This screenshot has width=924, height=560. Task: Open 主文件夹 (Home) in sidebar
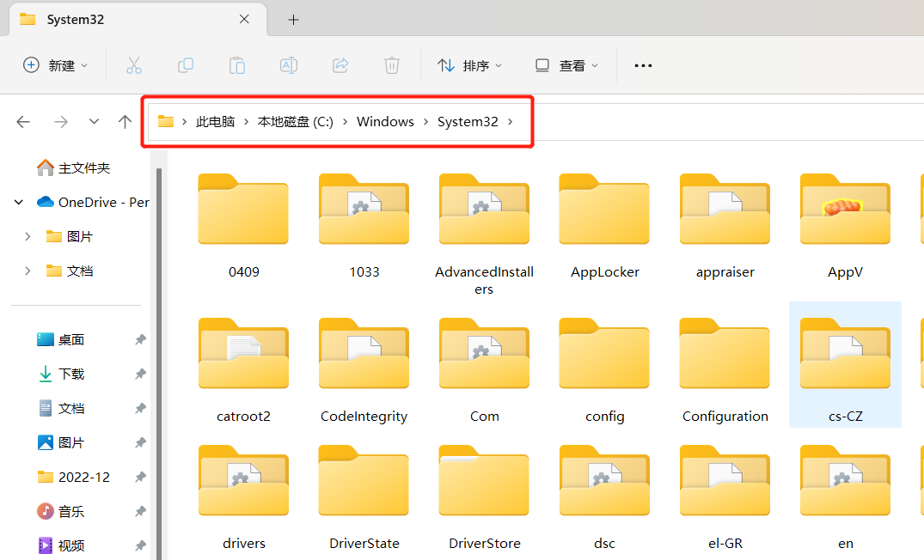[74, 168]
